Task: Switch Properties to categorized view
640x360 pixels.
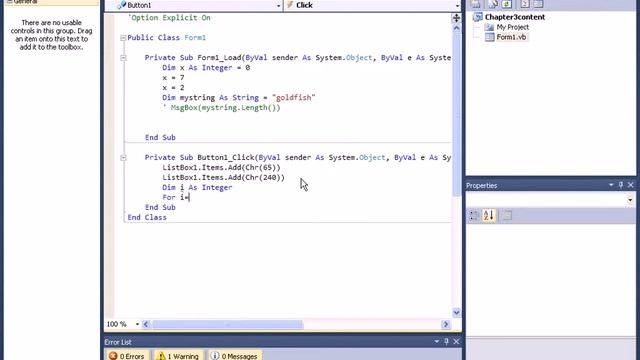Action: (474, 216)
